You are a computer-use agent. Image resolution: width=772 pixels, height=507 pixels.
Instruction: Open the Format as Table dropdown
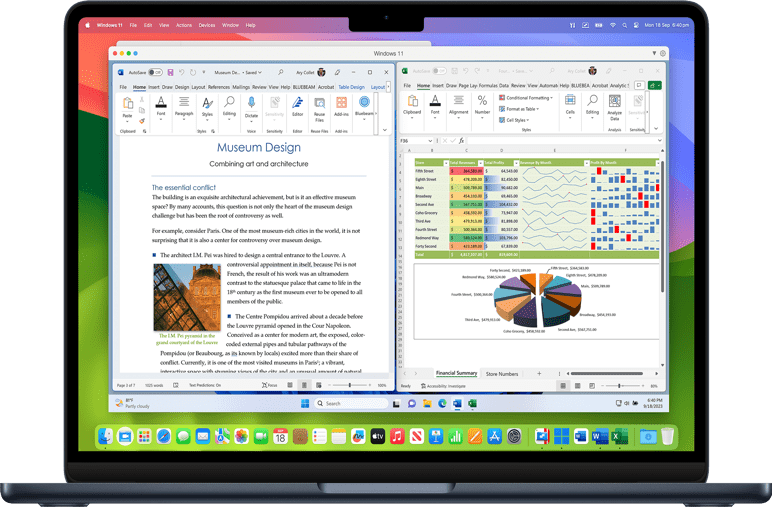(524, 109)
